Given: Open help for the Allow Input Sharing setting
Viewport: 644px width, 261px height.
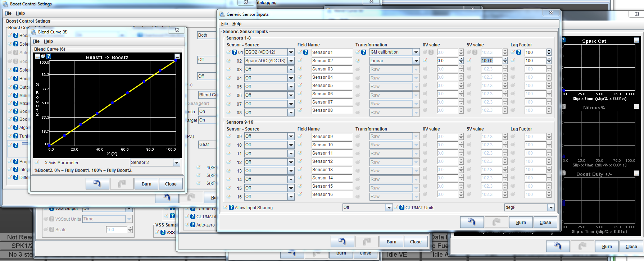Looking at the screenshot, I should tap(231, 207).
